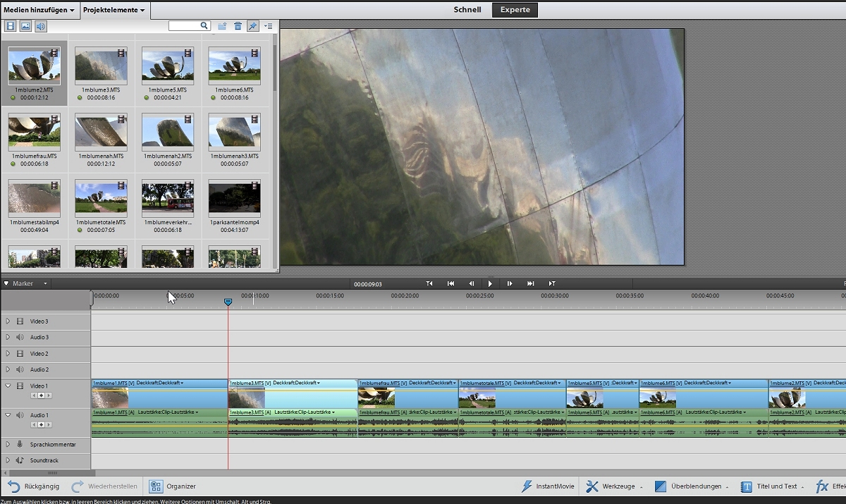Expand the Soundtrack track
846x504 pixels.
(8, 460)
